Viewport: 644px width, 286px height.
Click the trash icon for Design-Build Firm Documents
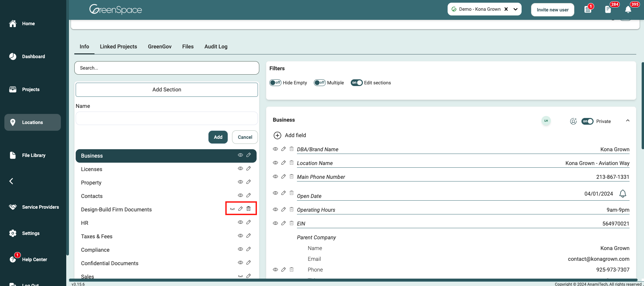tap(249, 209)
